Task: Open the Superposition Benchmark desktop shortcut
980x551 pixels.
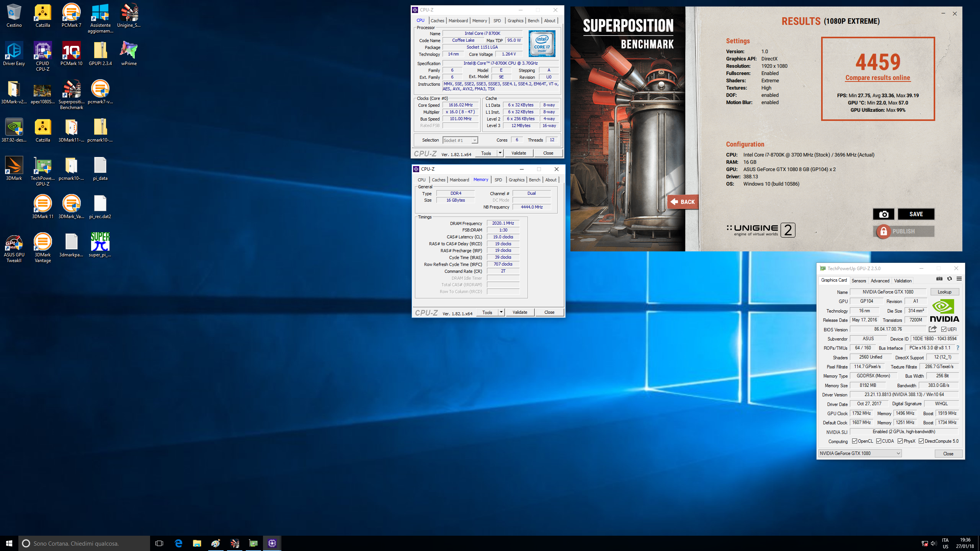Action: (x=72, y=95)
